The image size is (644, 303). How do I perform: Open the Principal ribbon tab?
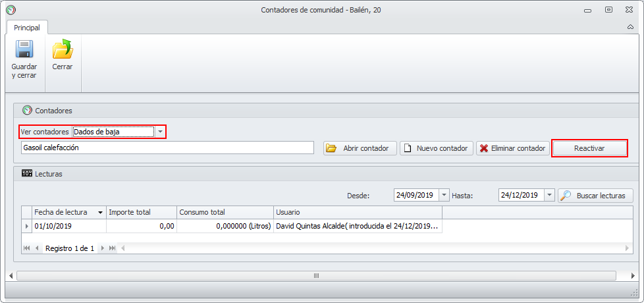[x=27, y=28]
